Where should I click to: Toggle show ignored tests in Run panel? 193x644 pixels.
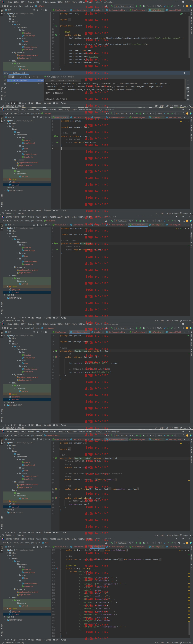pyautogui.click(x=13, y=77)
